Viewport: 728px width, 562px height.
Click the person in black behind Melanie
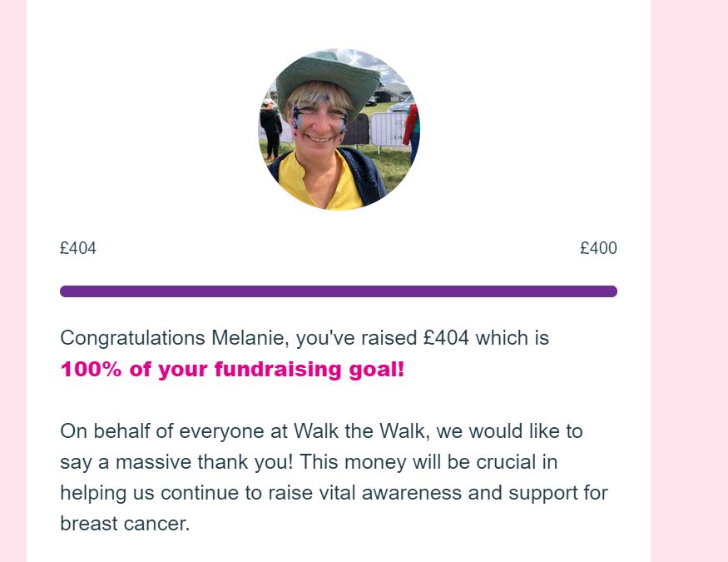(270, 129)
